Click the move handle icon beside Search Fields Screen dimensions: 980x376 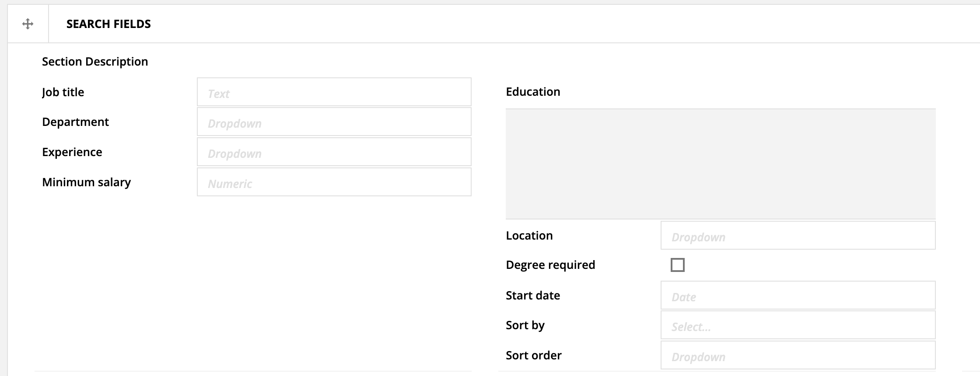tap(28, 24)
